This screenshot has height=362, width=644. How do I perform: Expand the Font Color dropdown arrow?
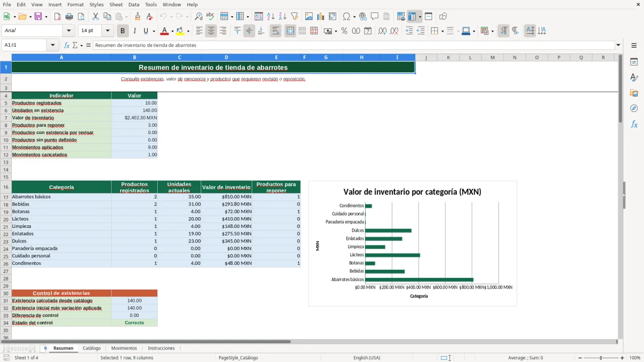(172, 31)
